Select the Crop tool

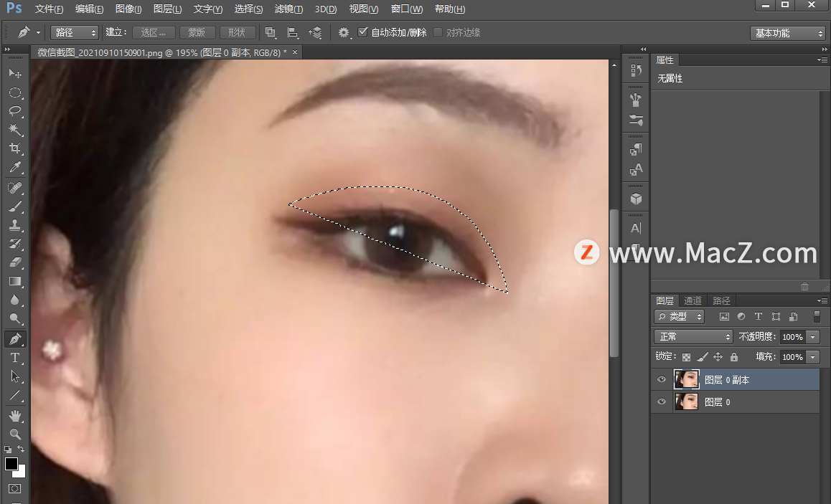point(15,148)
